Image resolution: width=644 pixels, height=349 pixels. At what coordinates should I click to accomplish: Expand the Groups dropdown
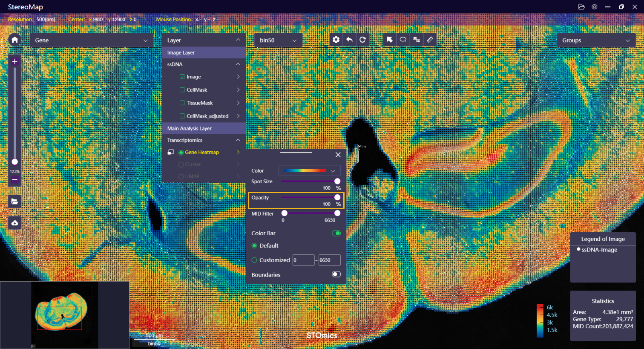(596, 40)
